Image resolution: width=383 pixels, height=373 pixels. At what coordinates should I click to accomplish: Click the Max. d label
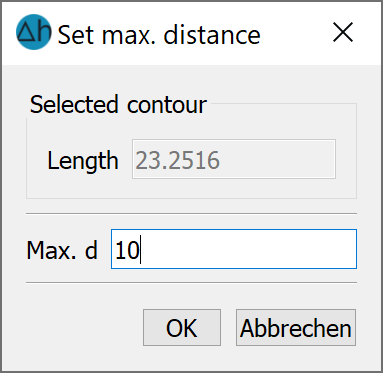pos(62,250)
